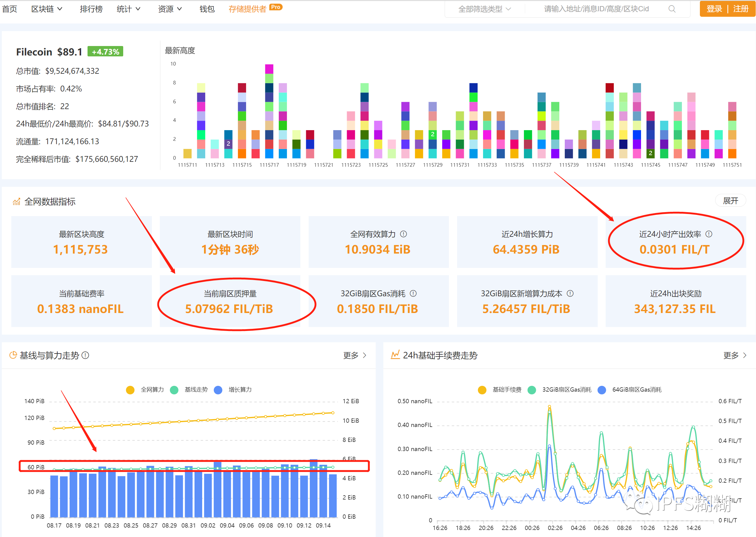The width and height of the screenshot is (756, 537).
Task: Click the 1115751 height axis label
Action: (x=732, y=165)
